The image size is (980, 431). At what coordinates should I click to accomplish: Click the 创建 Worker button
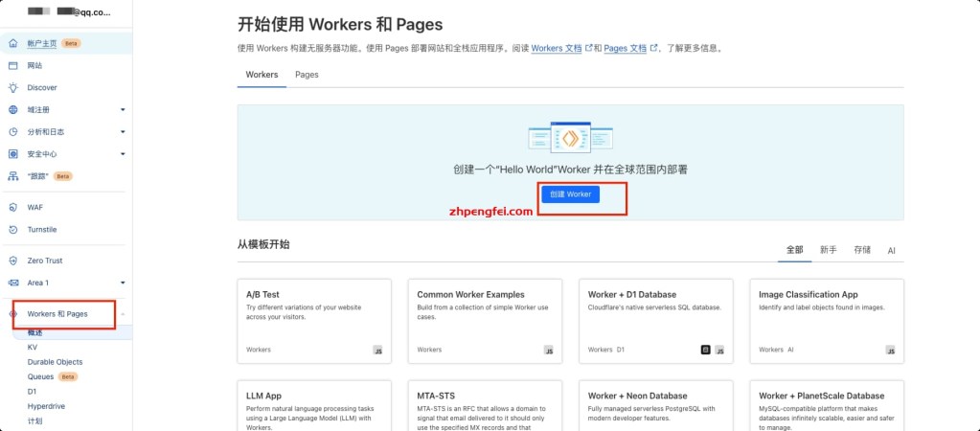570,194
